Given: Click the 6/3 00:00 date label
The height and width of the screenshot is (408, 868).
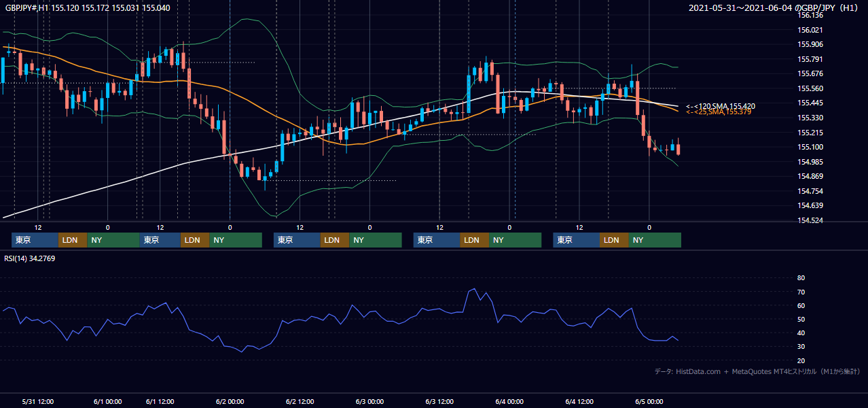Looking at the screenshot, I should pyautogui.click(x=369, y=401).
